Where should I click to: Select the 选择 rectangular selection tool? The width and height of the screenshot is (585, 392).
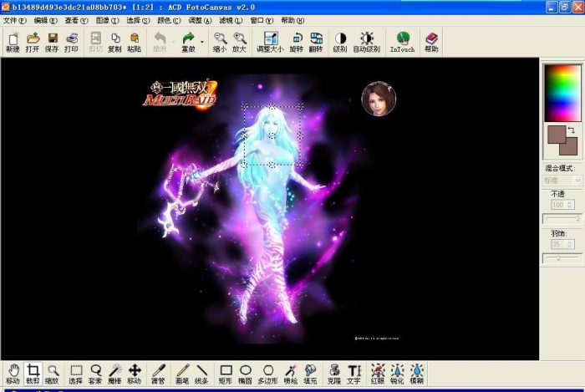click(76, 374)
